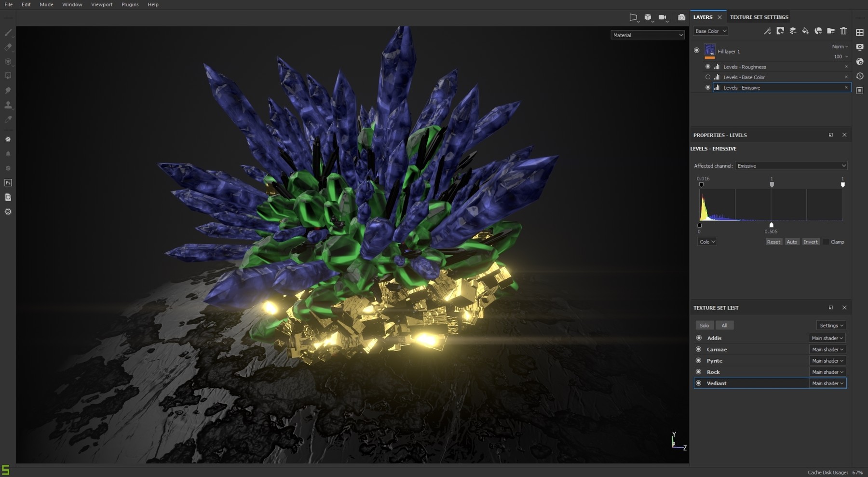This screenshot has height=477, width=868.
Task: Switch to the Texture Set Settings tab
Action: (x=759, y=17)
